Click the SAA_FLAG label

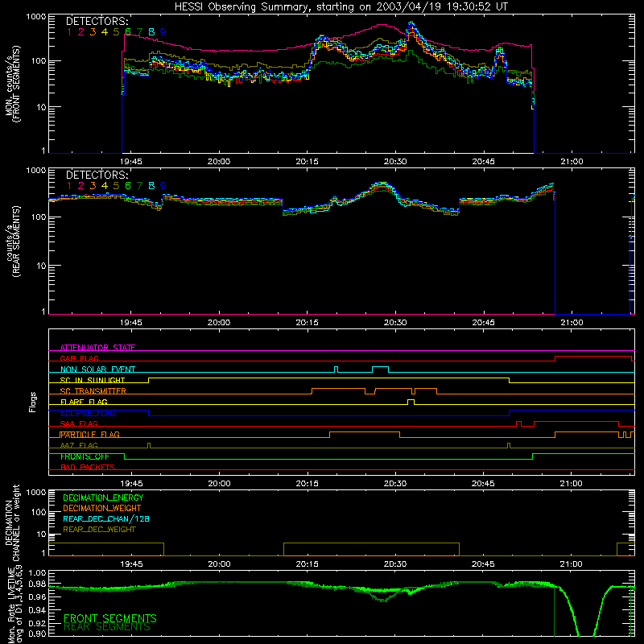point(79,423)
